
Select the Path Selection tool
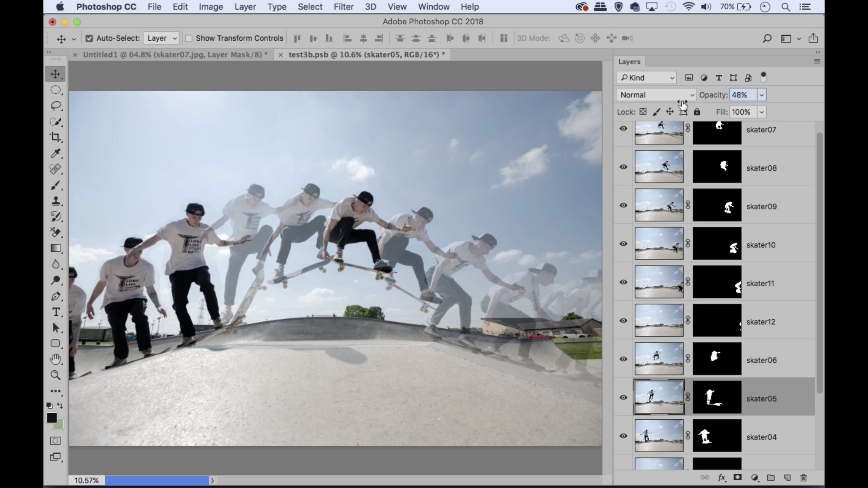point(55,328)
